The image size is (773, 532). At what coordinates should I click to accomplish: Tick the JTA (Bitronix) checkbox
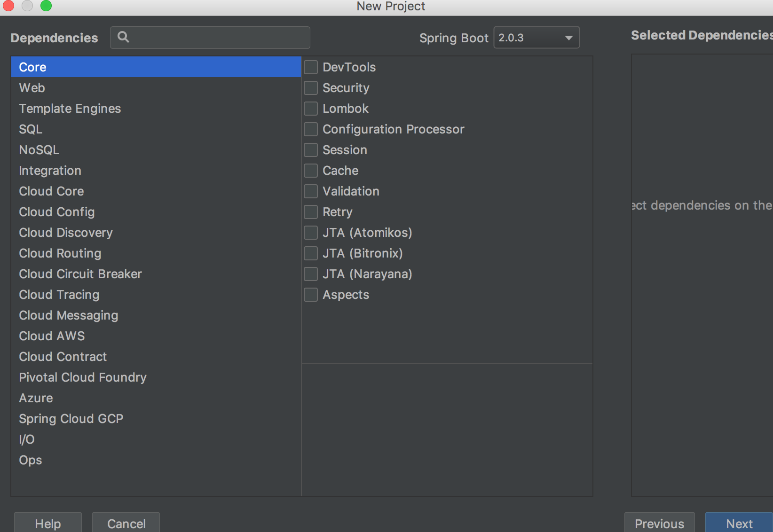pyautogui.click(x=311, y=253)
